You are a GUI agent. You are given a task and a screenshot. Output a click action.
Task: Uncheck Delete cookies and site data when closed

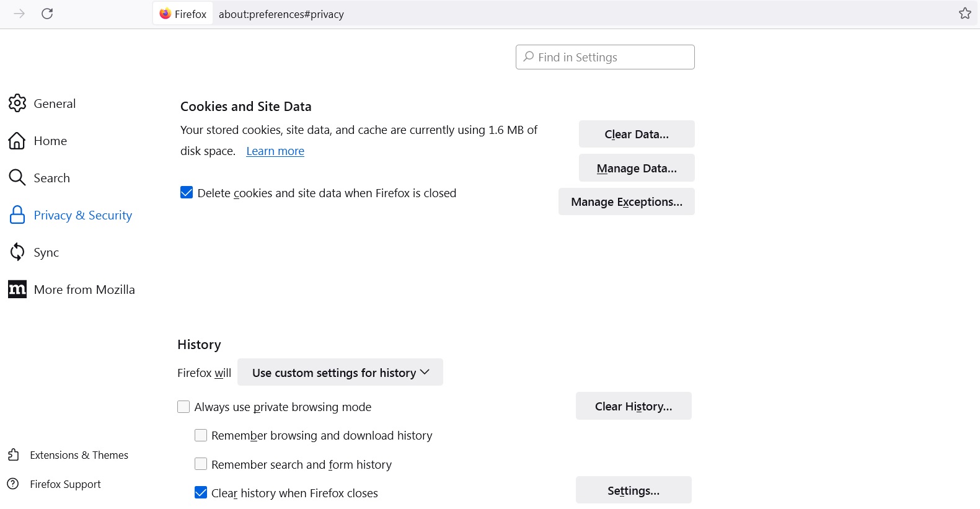[187, 193]
